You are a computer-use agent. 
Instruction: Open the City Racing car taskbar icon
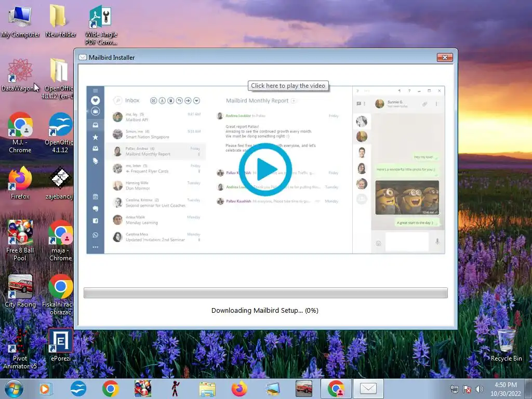click(303, 389)
